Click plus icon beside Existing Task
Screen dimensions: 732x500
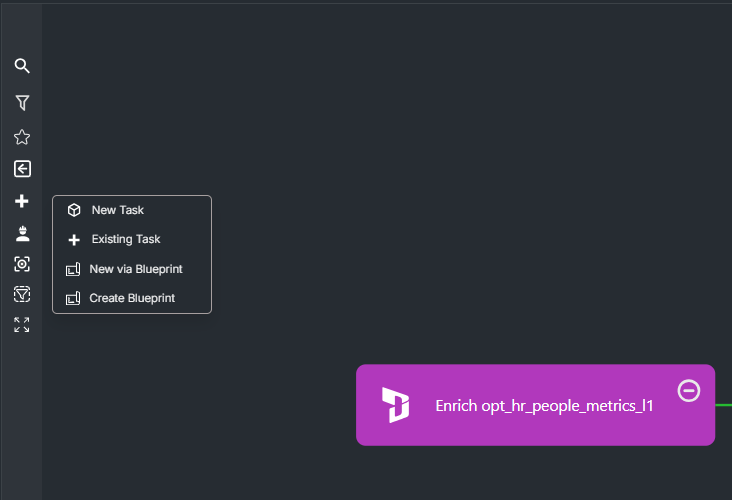pyautogui.click(x=74, y=240)
